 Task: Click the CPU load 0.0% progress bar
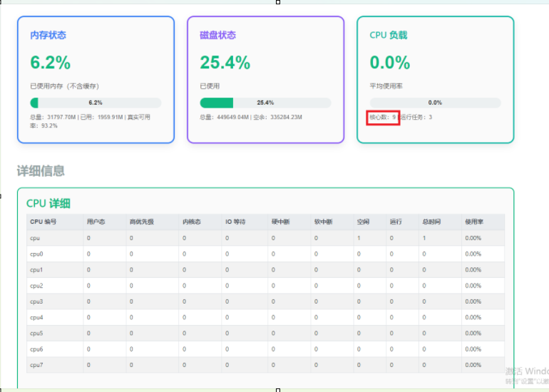(435, 103)
